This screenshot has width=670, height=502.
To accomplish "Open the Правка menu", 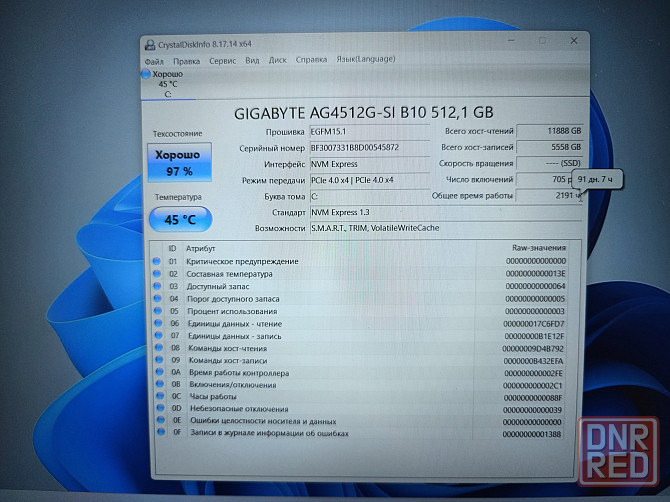I will (187, 61).
